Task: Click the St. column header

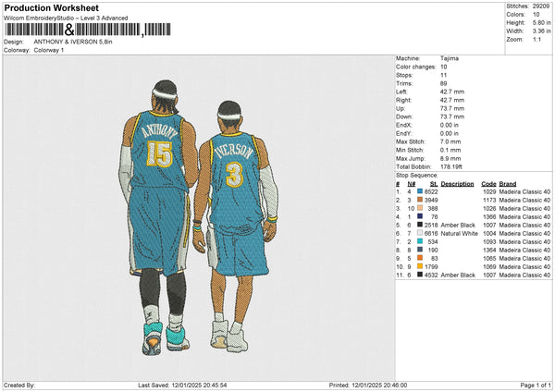Action: pos(434,184)
